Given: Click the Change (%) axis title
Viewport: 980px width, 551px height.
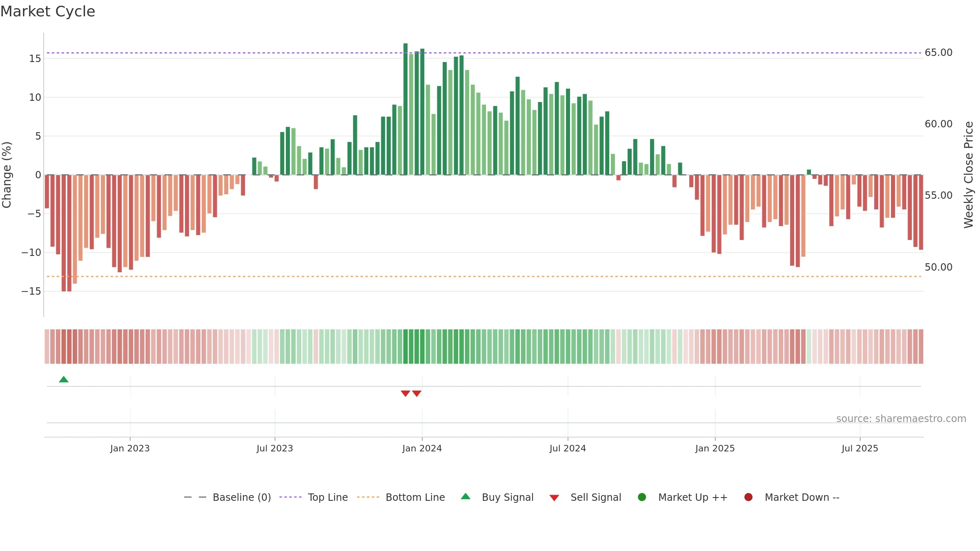Looking at the screenshot, I should [7, 175].
